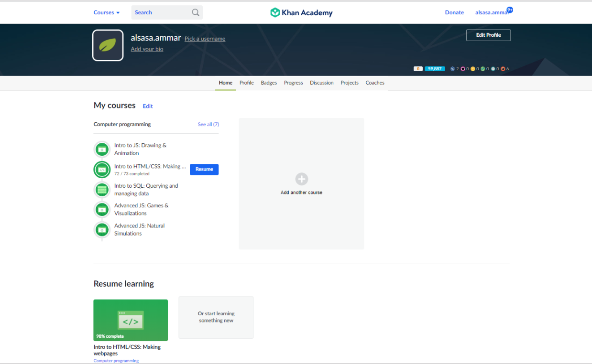
Task: Switch to the Progress tab
Action: click(293, 83)
